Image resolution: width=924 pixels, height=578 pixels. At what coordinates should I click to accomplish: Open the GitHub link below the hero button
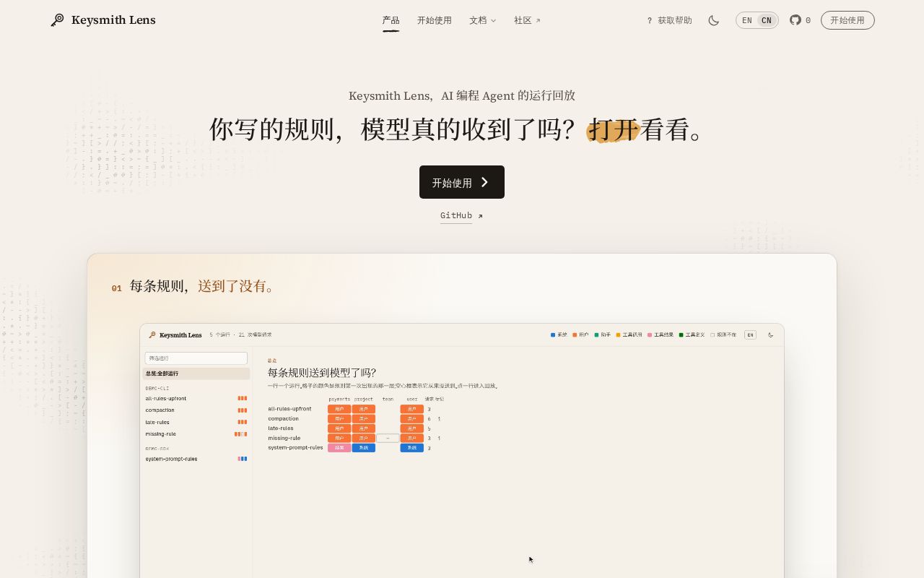[461, 215]
